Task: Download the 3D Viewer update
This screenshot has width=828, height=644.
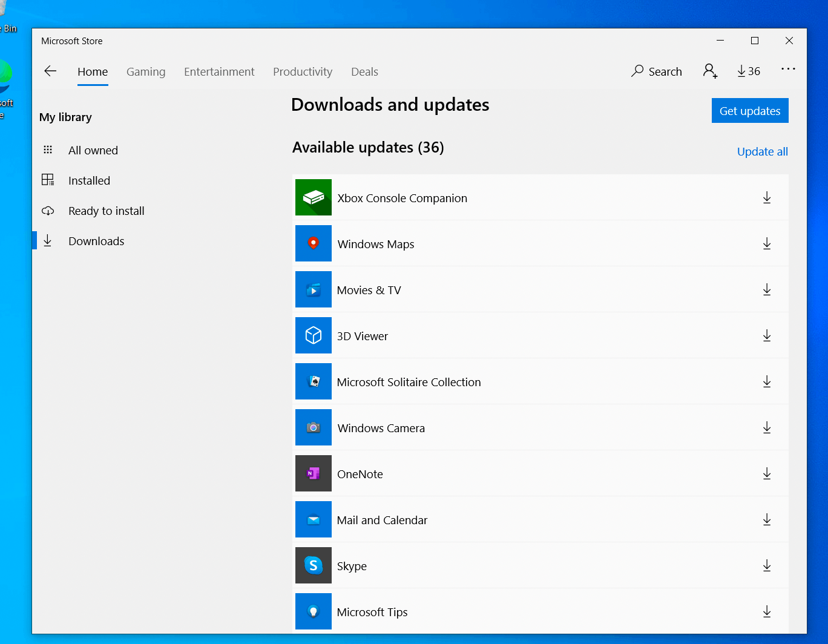Action: pos(767,336)
